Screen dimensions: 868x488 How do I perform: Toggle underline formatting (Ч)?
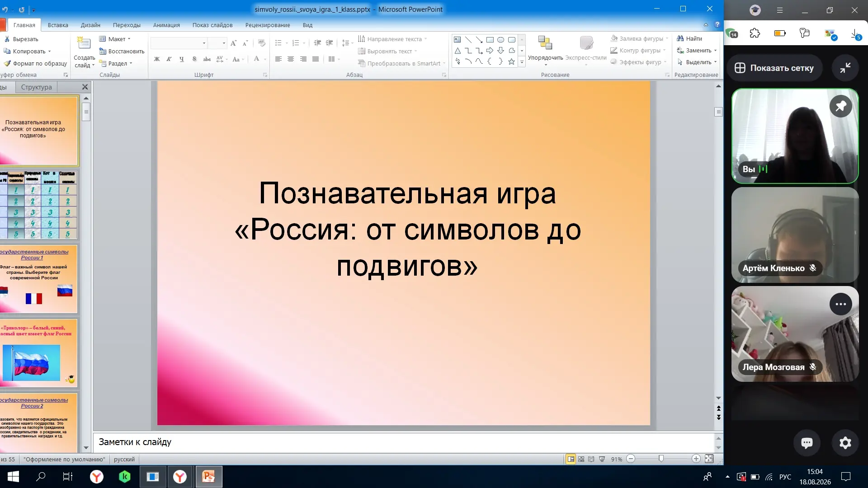point(182,59)
